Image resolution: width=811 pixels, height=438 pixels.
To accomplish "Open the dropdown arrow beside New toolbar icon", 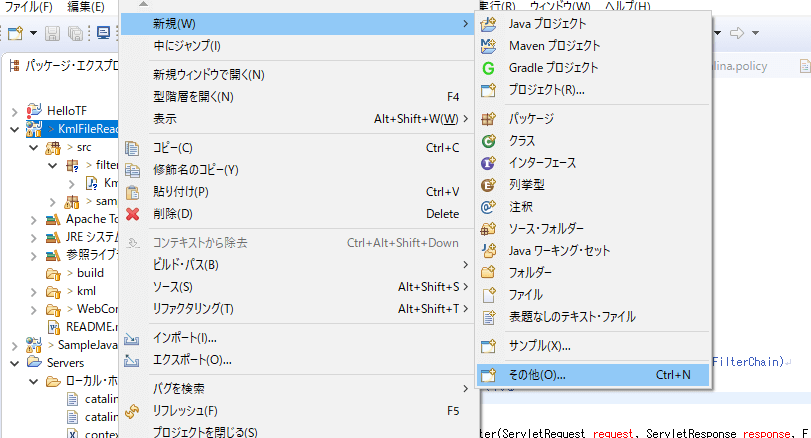I will coord(33,34).
